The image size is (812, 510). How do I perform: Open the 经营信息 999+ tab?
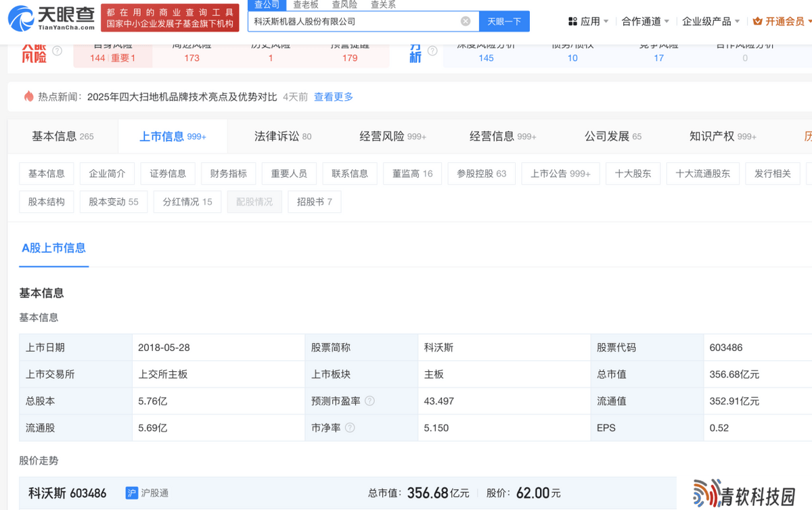pyautogui.click(x=503, y=136)
